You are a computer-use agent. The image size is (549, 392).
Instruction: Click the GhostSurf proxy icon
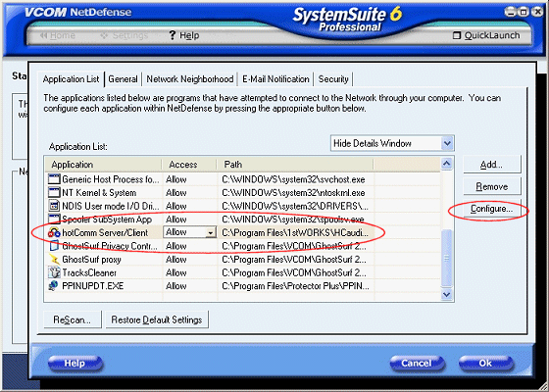(x=54, y=260)
